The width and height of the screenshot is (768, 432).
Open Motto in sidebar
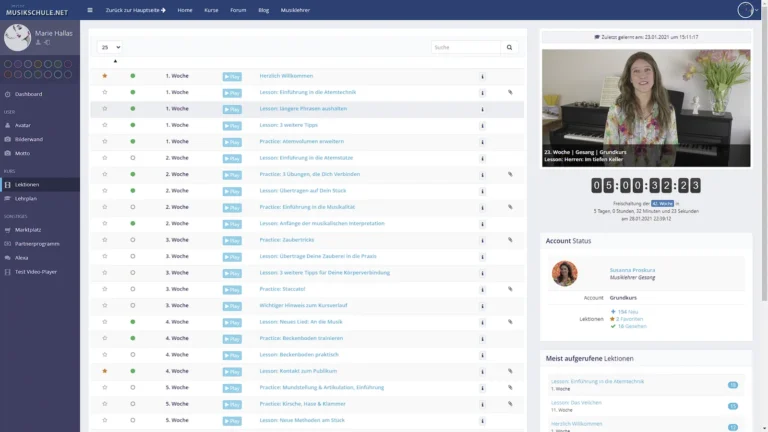(x=22, y=153)
